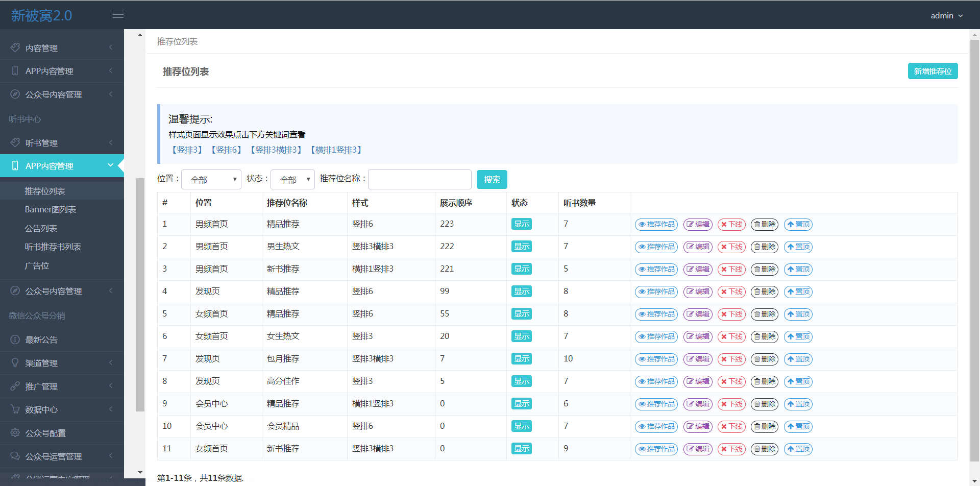Click the 下线 button in row 5
This screenshot has height=486, width=980.
coord(731,314)
